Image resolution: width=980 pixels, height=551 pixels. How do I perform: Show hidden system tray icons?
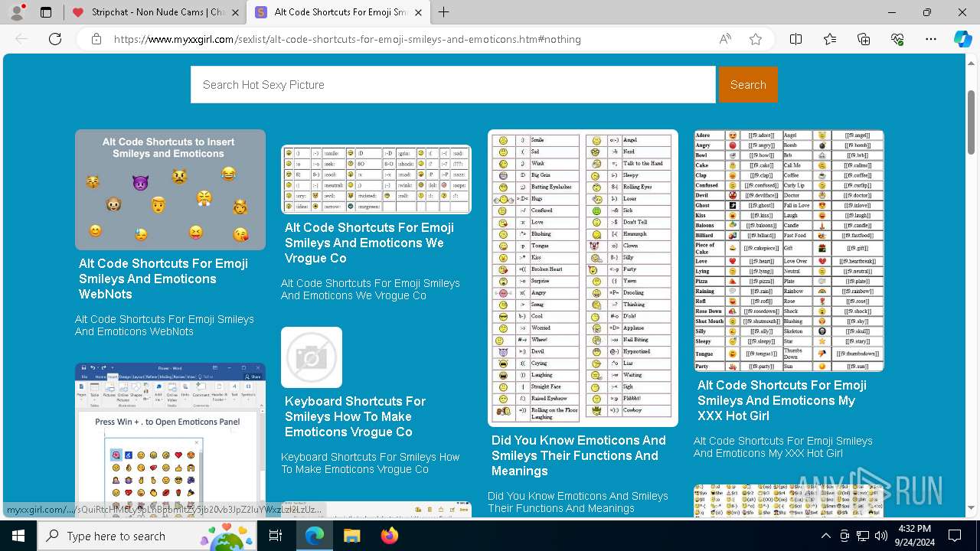click(825, 536)
